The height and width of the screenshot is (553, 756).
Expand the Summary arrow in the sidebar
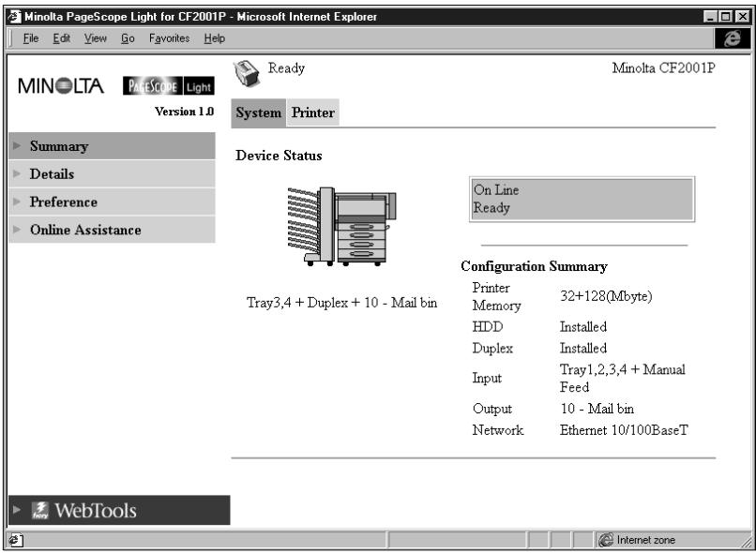pyautogui.click(x=18, y=145)
